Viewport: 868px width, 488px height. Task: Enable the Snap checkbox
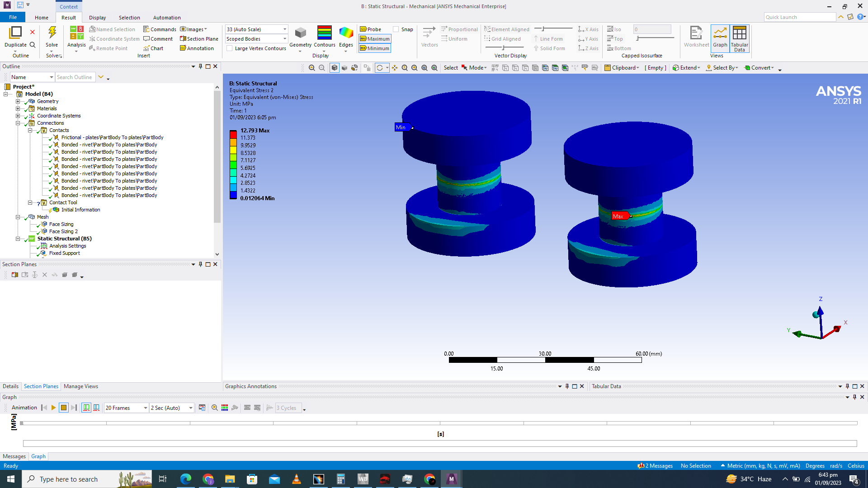[x=396, y=29]
